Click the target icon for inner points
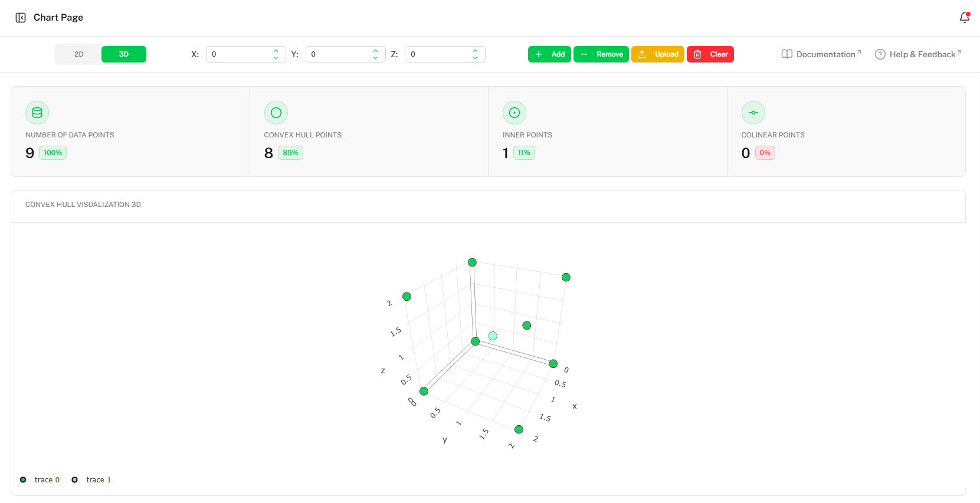This screenshot has width=980, height=503. pyautogui.click(x=514, y=113)
